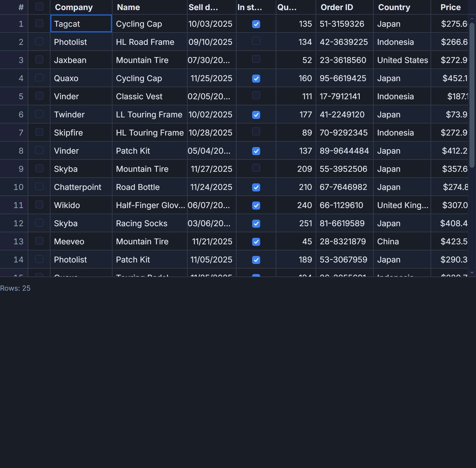This screenshot has height=468, width=476.
Task: Enable In stock for HL Road Frame
Action: coord(256,41)
